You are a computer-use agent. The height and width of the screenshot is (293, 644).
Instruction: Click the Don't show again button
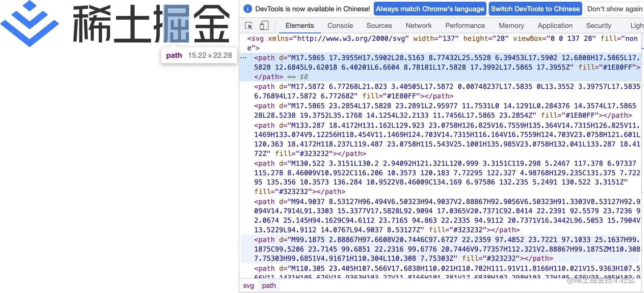614,9
